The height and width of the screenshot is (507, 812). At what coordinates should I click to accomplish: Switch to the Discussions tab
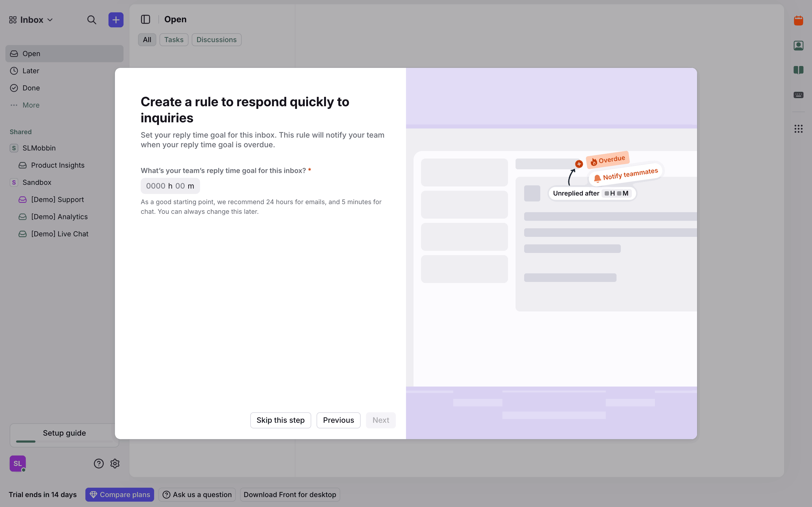pyautogui.click(x=216, y=40)
